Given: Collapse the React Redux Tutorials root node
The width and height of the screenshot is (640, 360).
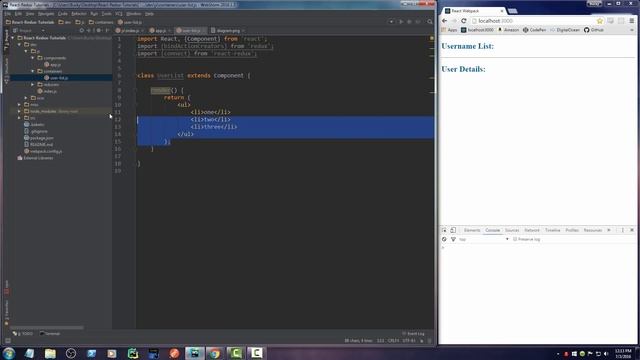Looking at the screenshot, I should coord(13,38).
